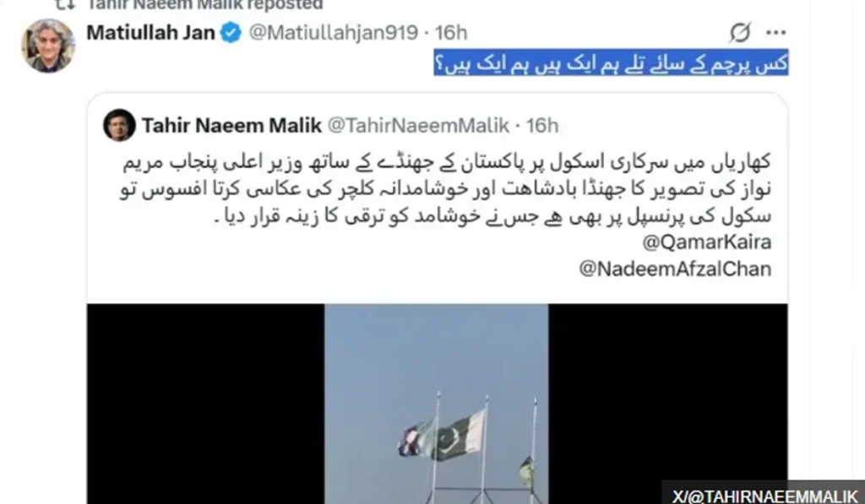
Task: Click the highlighted Urdu tweet text
Action: click(x=611, y=62)
